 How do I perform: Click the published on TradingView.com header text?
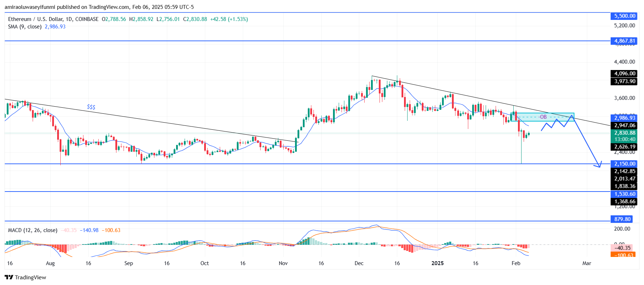pos(99,7)
